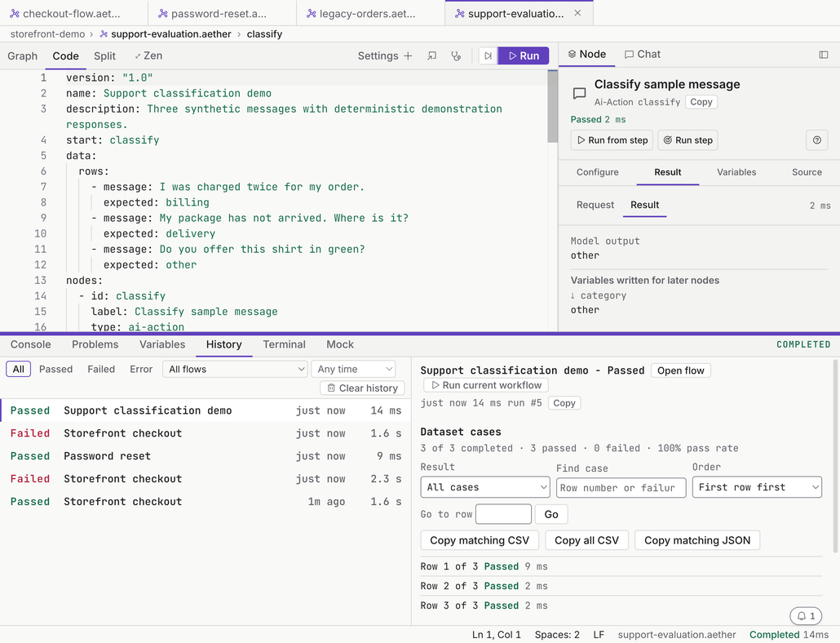Filter history to Passed runs

tap(55, 369)
